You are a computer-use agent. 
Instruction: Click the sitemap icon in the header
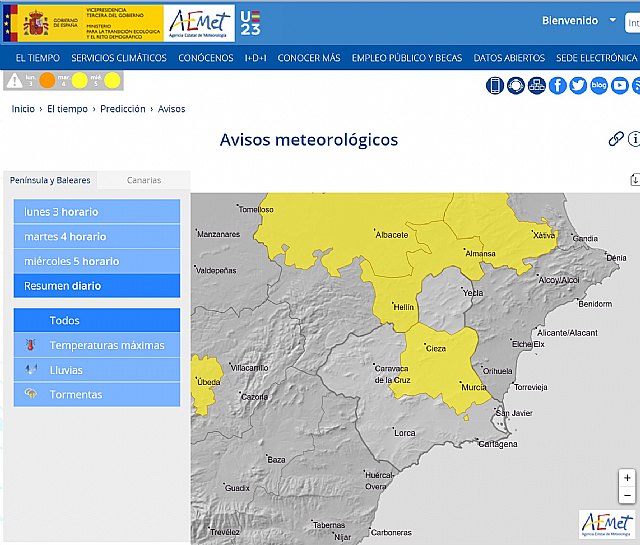point(537,85)
